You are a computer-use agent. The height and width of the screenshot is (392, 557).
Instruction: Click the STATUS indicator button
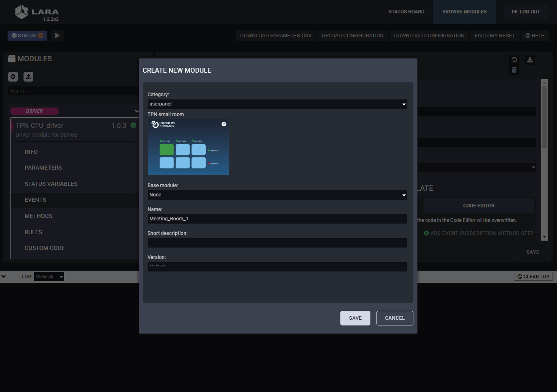(27, 36)
